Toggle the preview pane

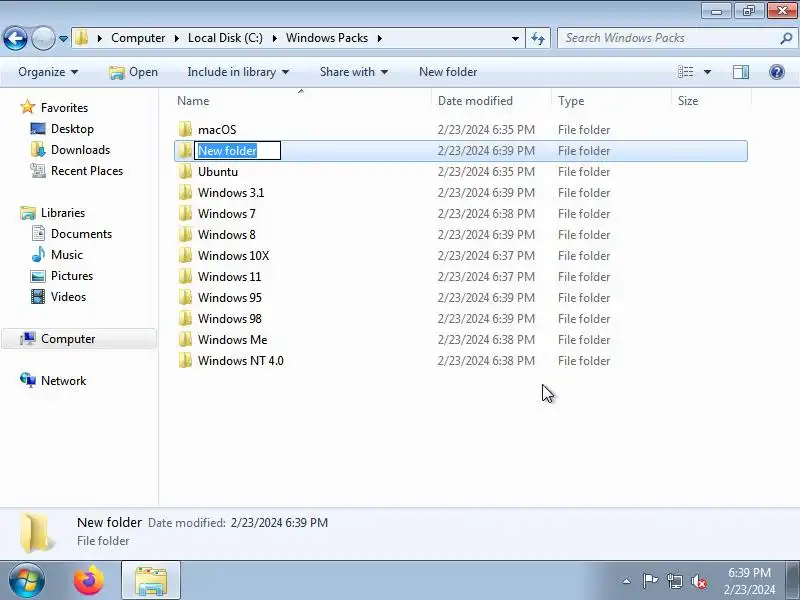tap(741, 72)
